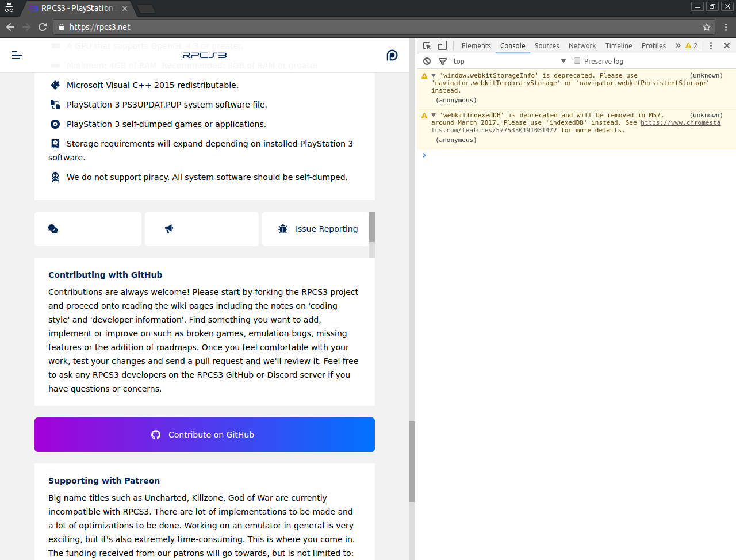736x560 pixels.
Task: Collapse the webkitStorageInfo warning message
Action: (x=434, y=75)
